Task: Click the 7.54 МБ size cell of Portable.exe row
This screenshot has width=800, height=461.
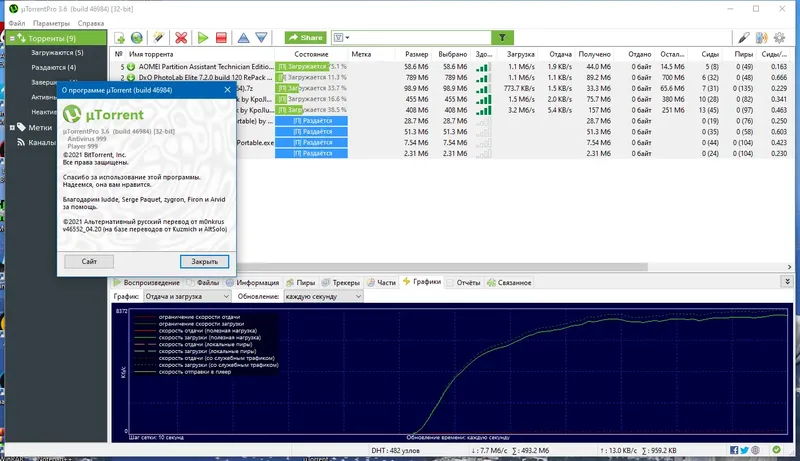Action: click(x=416, y=143)
